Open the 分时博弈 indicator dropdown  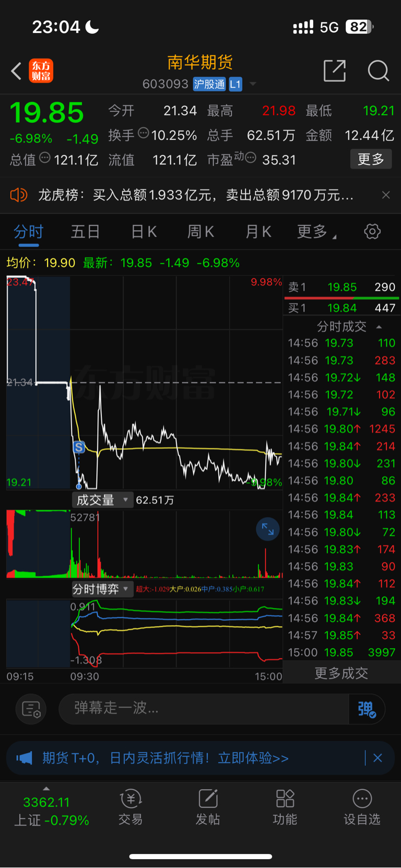click(102, 589)
